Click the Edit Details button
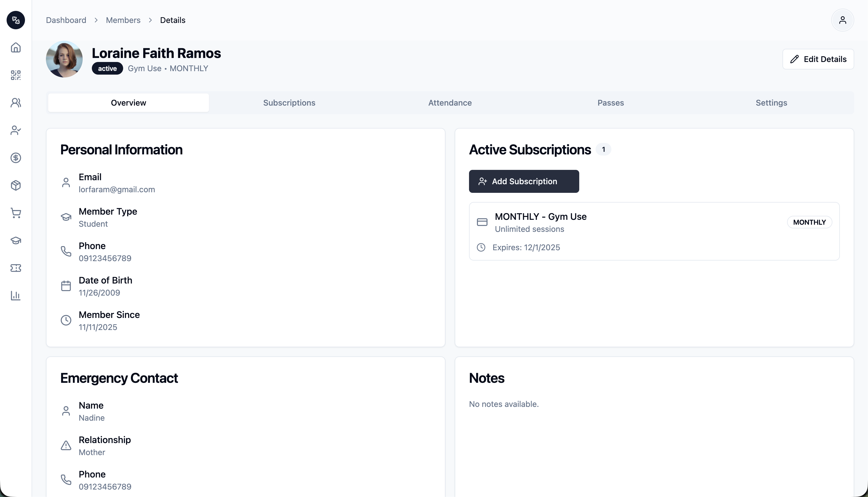This screenshot has height=497, width=868. coord(818,59)
